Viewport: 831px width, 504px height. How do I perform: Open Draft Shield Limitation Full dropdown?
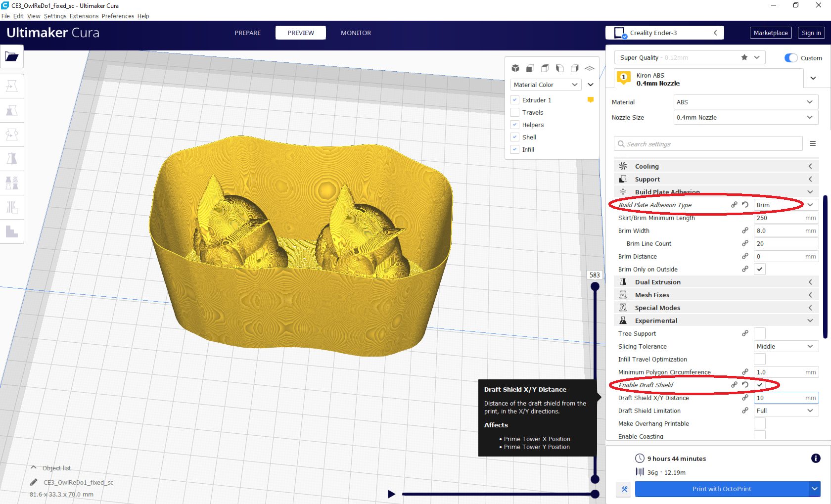tap(785, 411)
